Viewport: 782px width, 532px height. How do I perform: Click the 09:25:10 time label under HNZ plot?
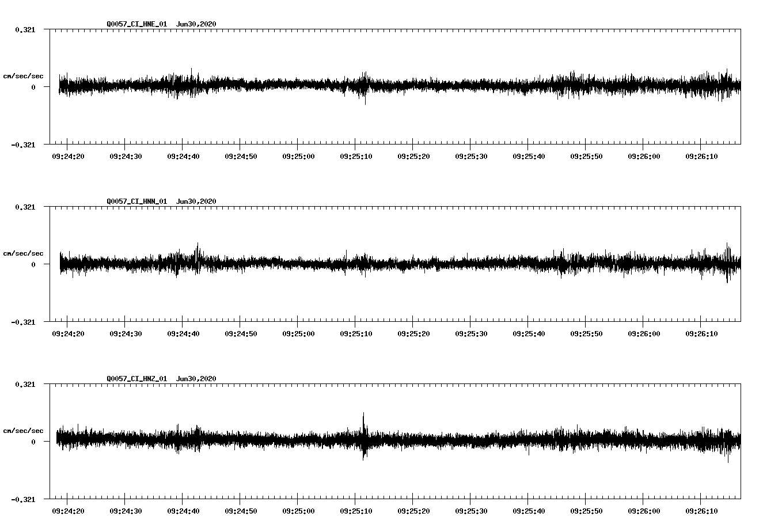tap(356, 511)
